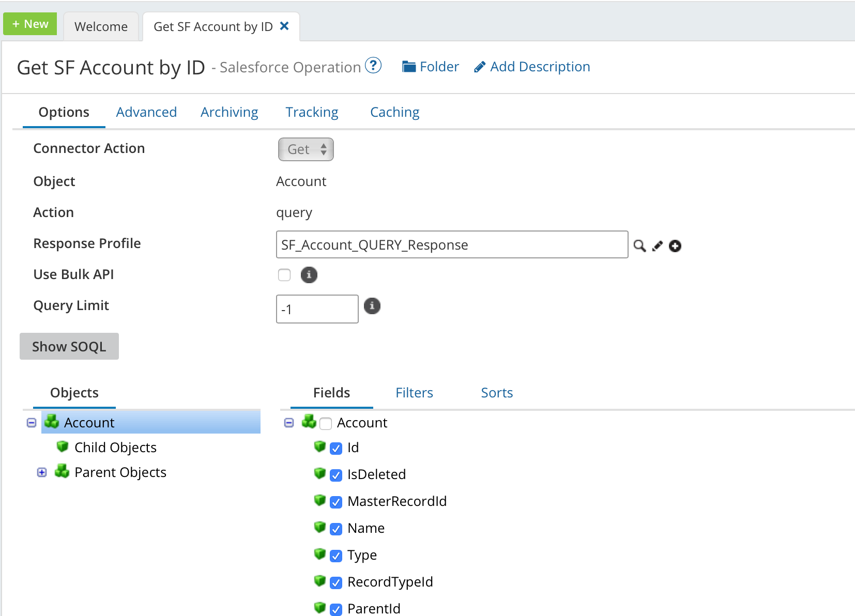Click the Child Objects cube icon
Screen dimensions: 855x616
(63, 446)
